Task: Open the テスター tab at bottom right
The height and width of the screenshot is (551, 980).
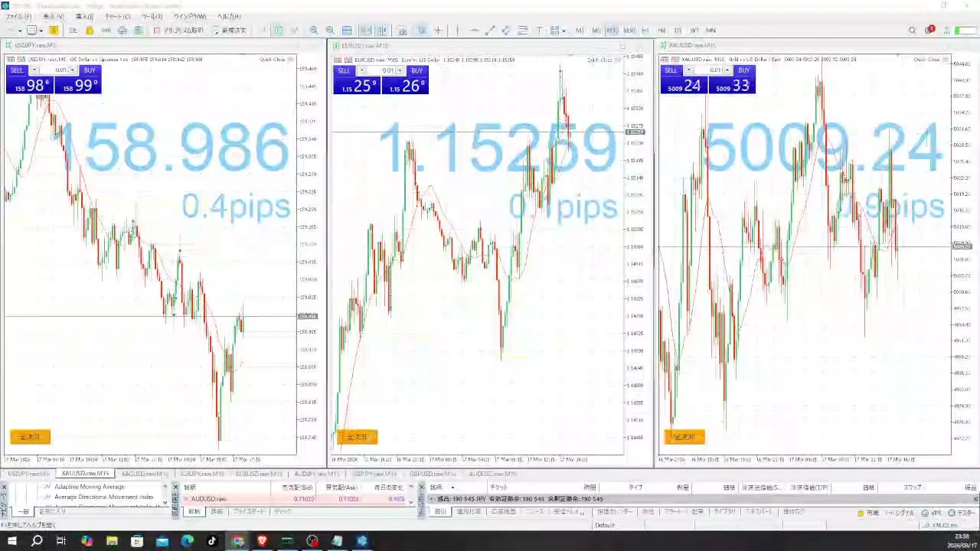Action: point(962,514)
